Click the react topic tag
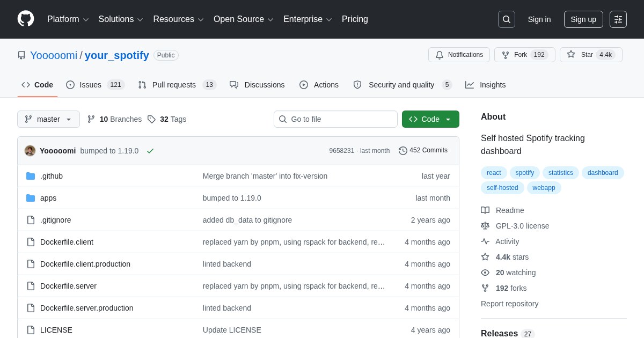The image size is (644, 338). tap(494, 173)
